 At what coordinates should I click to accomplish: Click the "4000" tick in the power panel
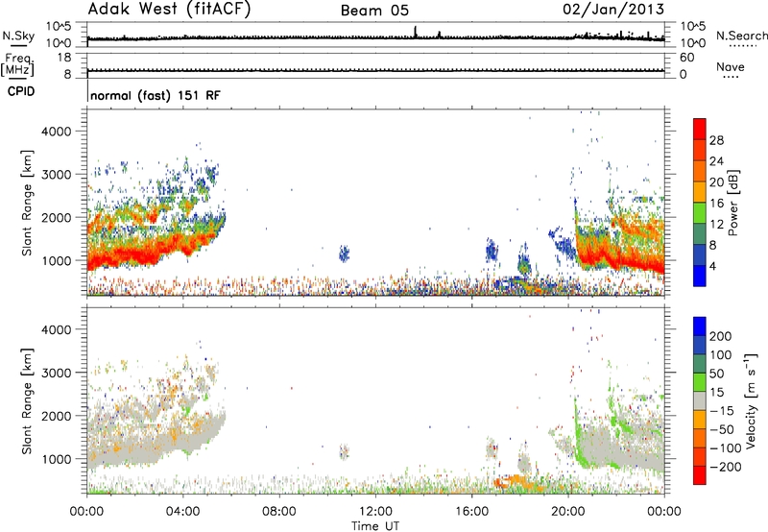click(x=57, y=132)
